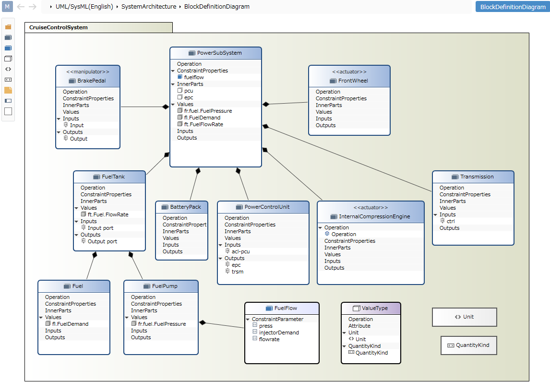Viewport: 550px width, 392px height.
Task: Navigate forward with the right arrow
Action: point(33,7)
